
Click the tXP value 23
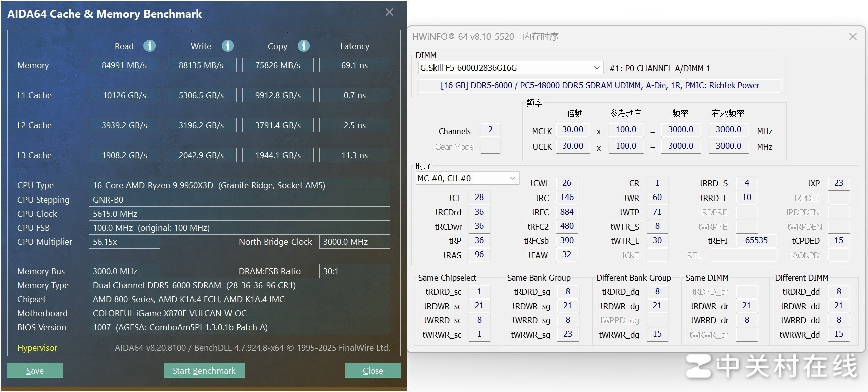(839, 183)
